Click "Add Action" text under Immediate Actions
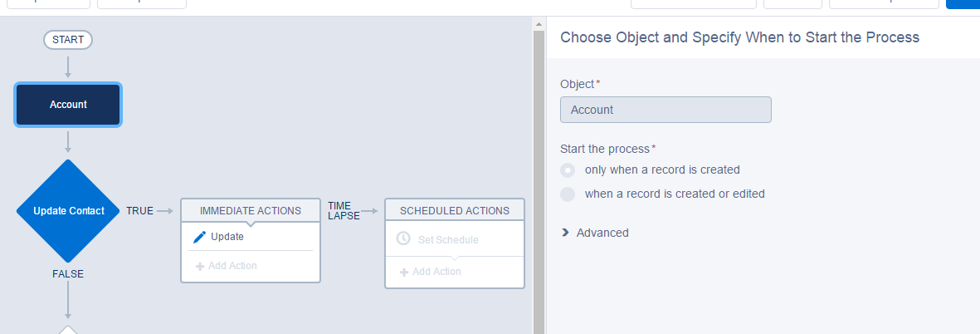This screenshot has width=980, height=334. pos(232,267)
